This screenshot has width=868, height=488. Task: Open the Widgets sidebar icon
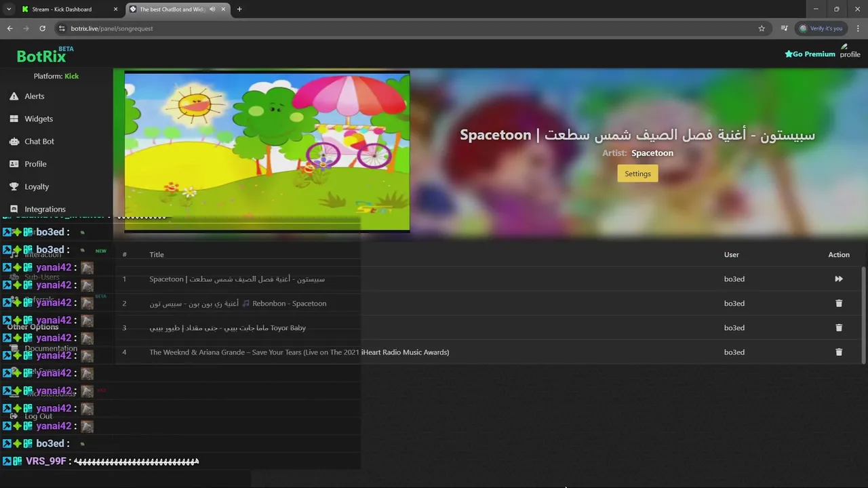14,119
